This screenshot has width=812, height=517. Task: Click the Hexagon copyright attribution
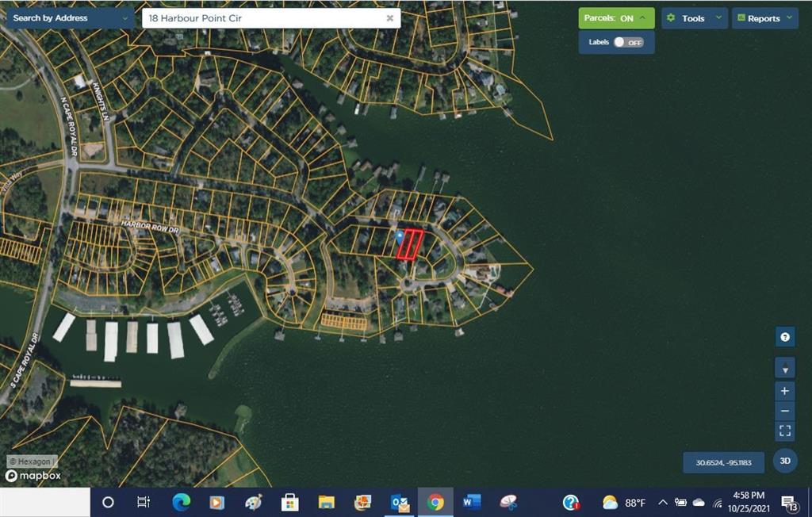pos(32,461)
